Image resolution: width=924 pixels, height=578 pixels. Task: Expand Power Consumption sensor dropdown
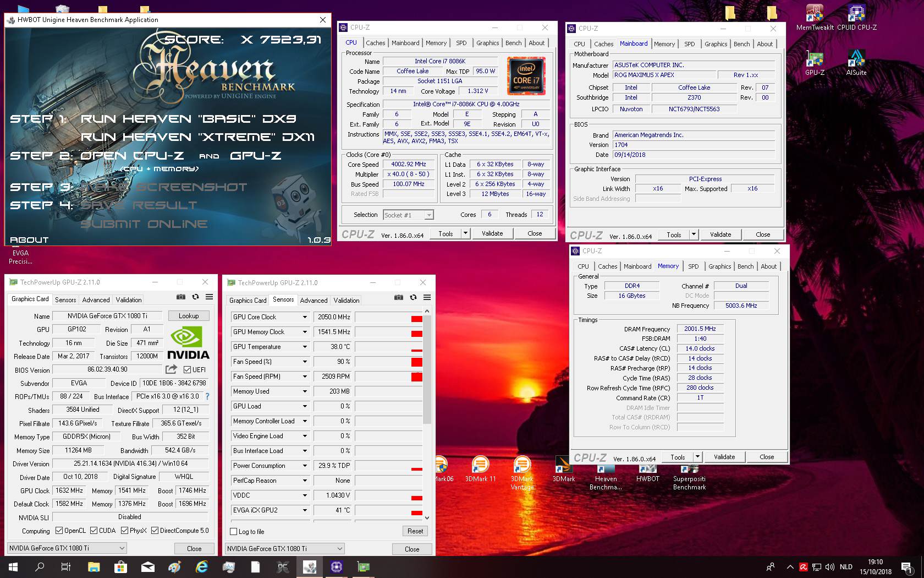point(305,466)
